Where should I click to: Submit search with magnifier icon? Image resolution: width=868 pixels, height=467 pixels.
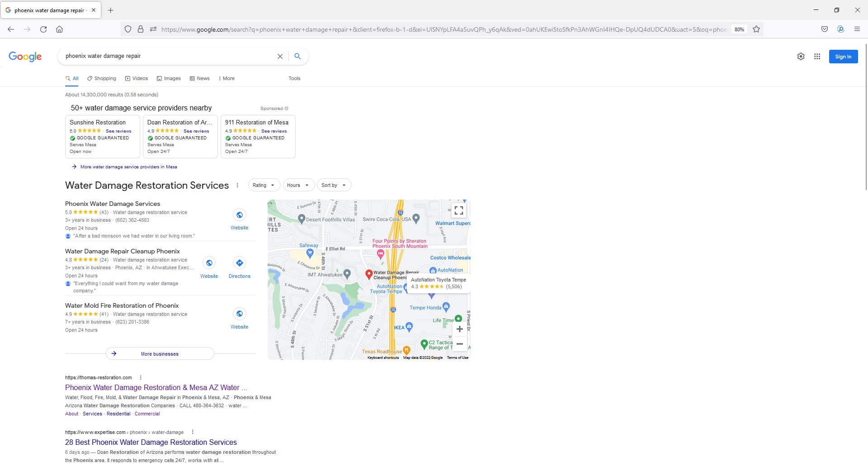click(x=297, y=56)
